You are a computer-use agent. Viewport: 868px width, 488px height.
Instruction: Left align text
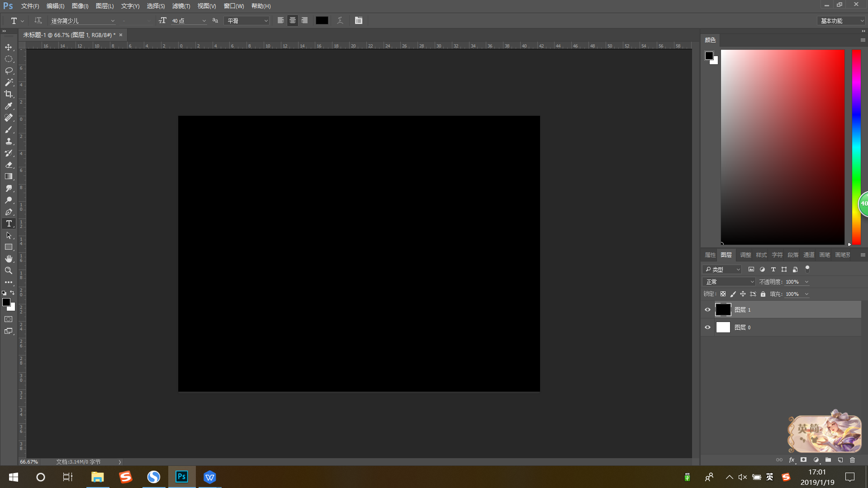tap(281, 20)
